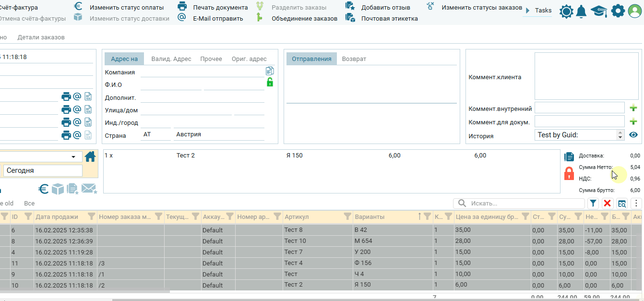This screenshot has height=301, width=644.
Task: Click Печать документа button
Action: pyautogui.click(x=220, y=8)
